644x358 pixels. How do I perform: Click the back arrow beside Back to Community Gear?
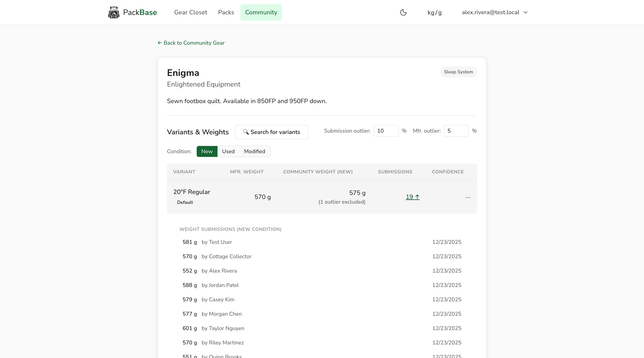(x=159, y=43)
